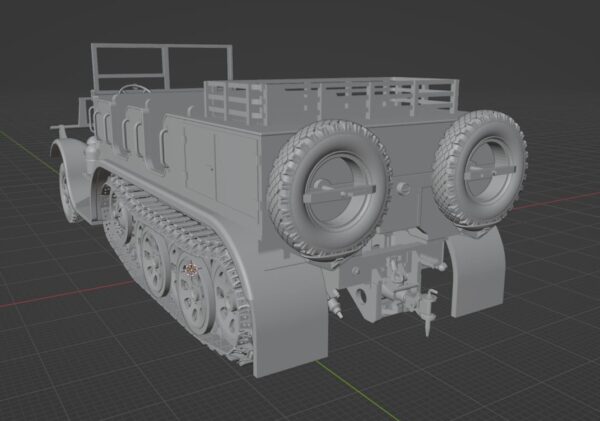600x421 pixels.
Task: Click the orange object origin point on the track
Action: (191, 269)
